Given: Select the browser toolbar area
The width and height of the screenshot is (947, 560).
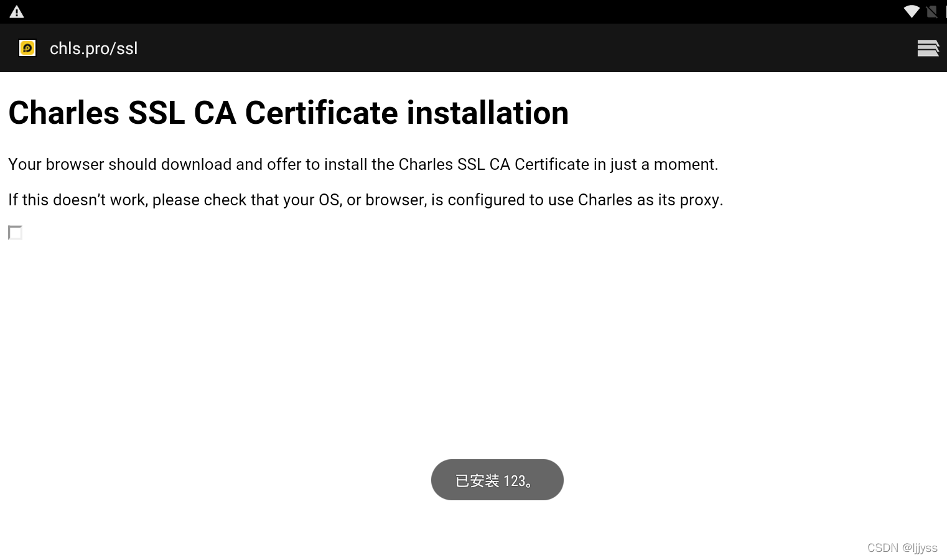Looking at the screenshot, I should [x=473, y=48].
